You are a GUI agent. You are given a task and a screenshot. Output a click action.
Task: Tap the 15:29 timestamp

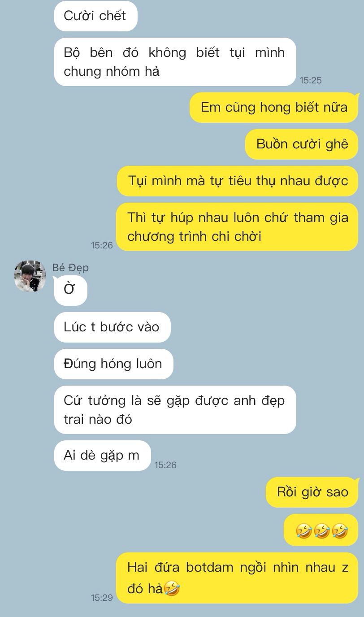pyautogui.click(x=102, y=598)
